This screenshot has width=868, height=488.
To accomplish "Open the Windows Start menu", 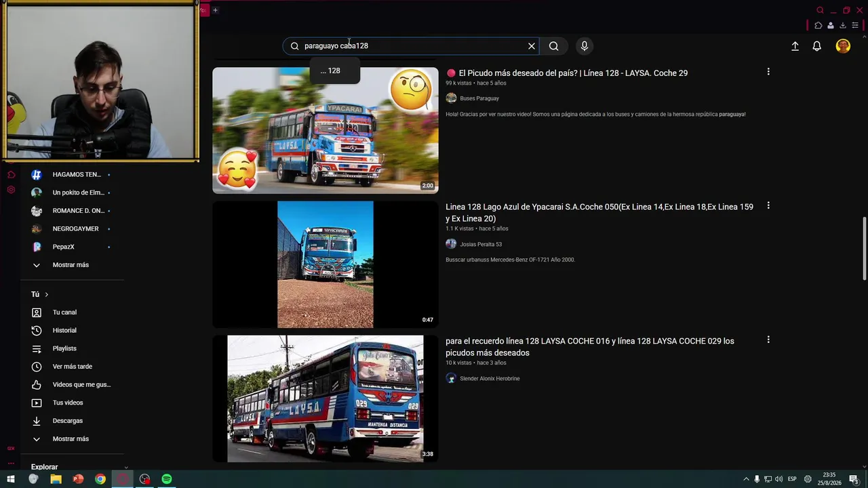I will tap(11, 479).
